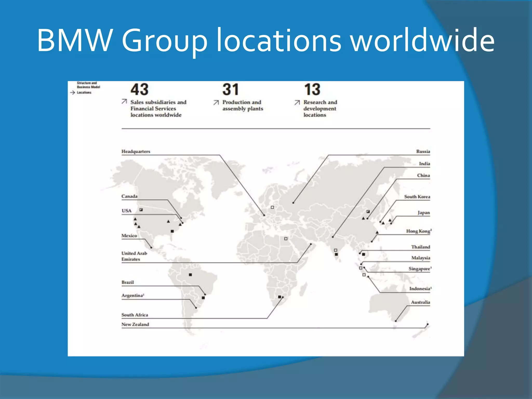Click the large number 31
Viewport: 532px width, 399px height.
(230, 90)
